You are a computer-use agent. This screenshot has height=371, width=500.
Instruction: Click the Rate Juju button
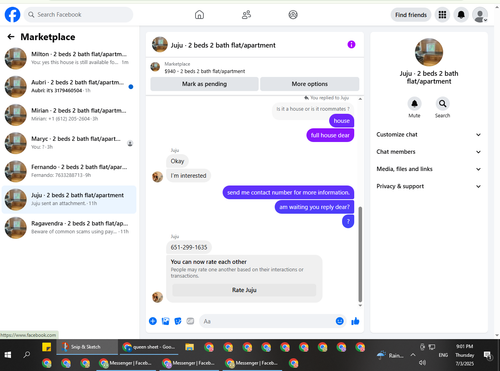coord(244,290)
